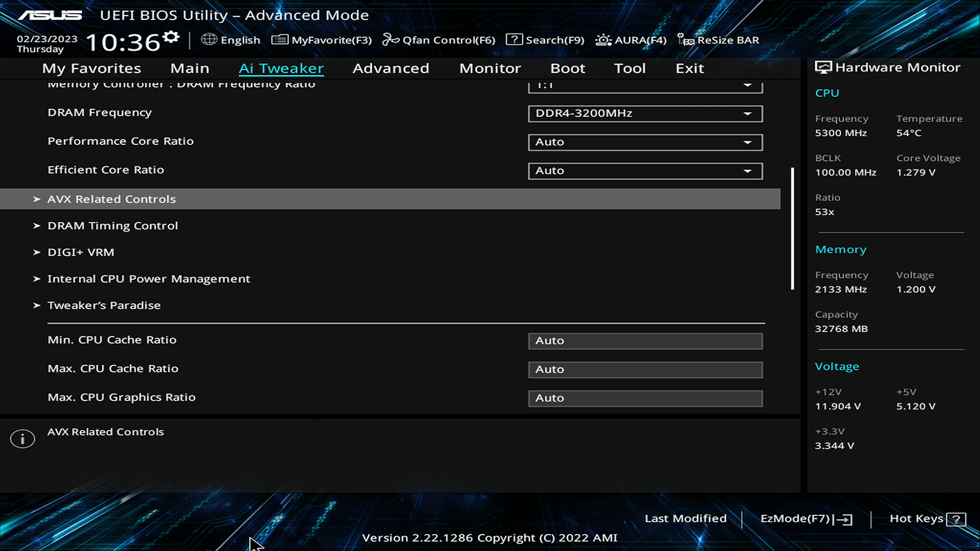The height and width of the screenshot is (551, 980).
Task: Switch to Main tab
Action: pyautogui.click(x=190, y=68)
